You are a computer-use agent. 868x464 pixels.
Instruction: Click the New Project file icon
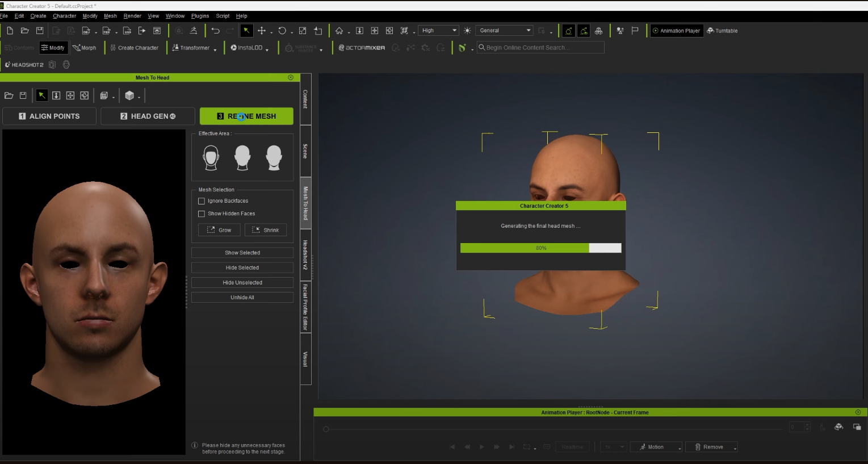click(x=10, y=31)
